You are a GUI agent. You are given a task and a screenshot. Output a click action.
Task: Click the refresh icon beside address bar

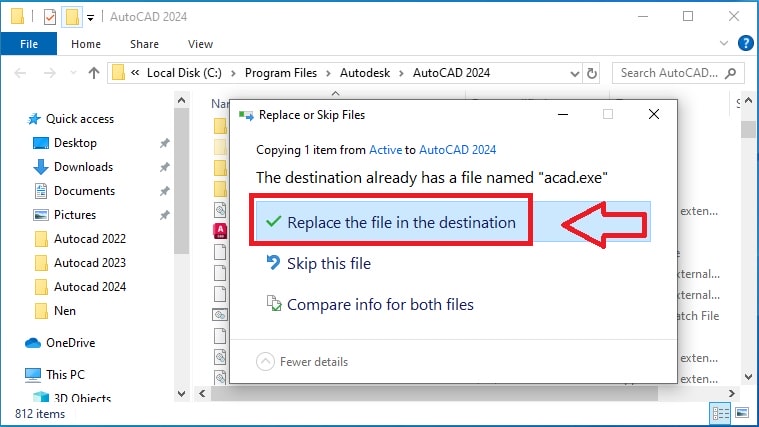[592, 73]
